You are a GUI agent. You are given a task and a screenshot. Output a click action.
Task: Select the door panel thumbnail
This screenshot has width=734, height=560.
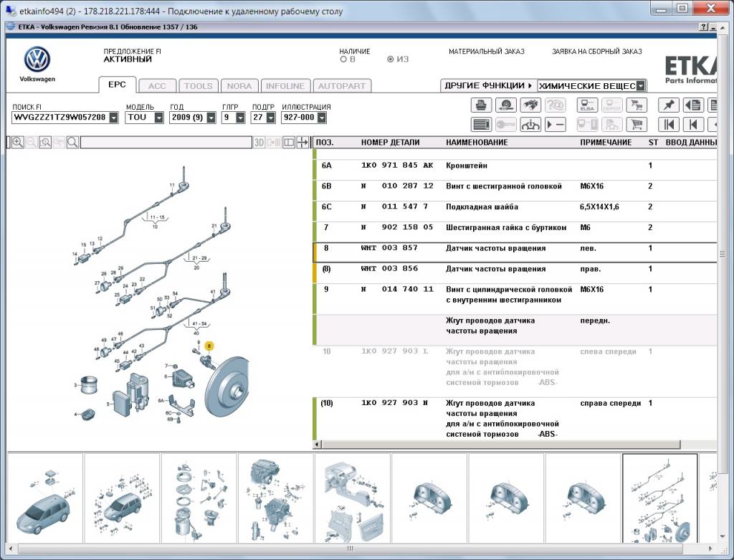[x=352, y=498]
